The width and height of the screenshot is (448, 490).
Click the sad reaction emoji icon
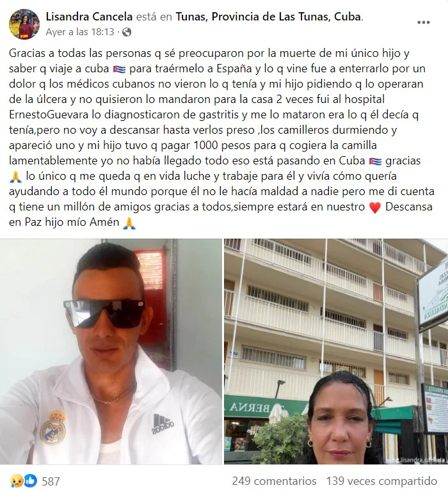tap(17, 480)
